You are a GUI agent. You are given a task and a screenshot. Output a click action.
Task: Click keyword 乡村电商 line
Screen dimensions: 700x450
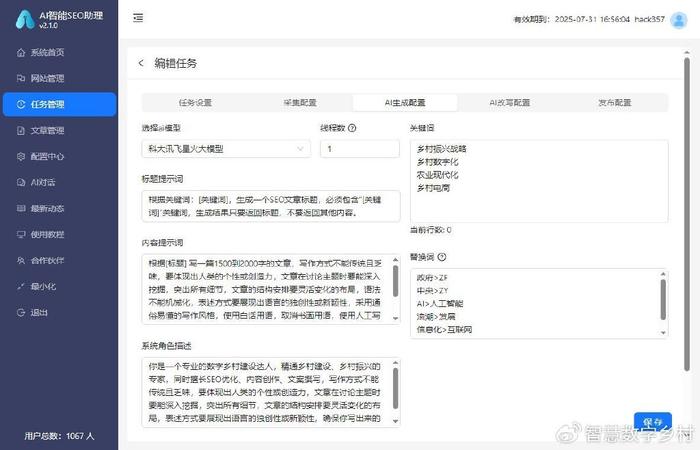[433, 188]
